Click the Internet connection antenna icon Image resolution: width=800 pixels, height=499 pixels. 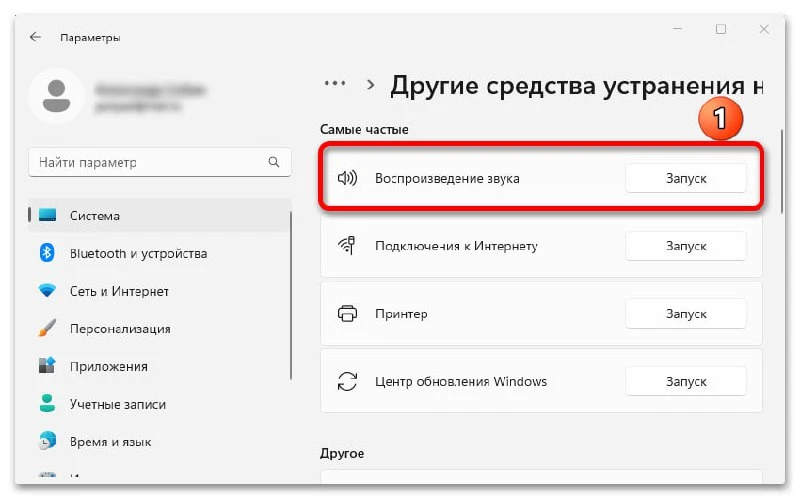[x=347, y=245]
